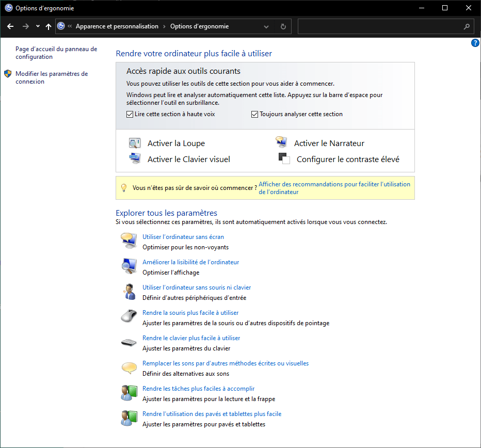
Task: Click Activer le Clavier visuel
Action: click(x=189, y=159)
